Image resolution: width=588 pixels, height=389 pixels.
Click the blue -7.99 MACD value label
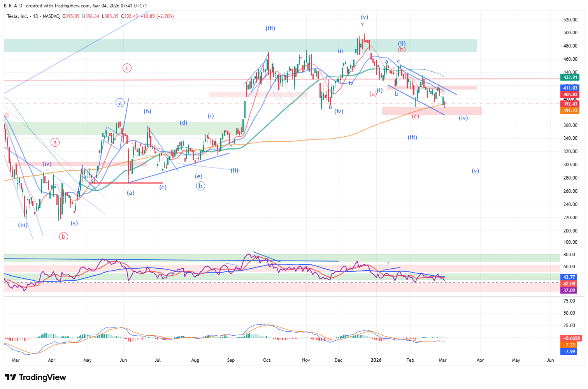(569, 352)
